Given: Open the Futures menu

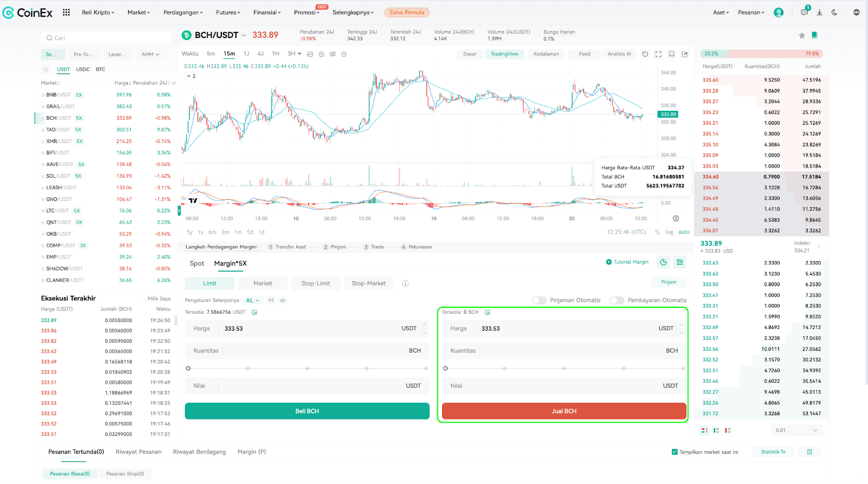Looking at the screenshot, I should point(228,12).
